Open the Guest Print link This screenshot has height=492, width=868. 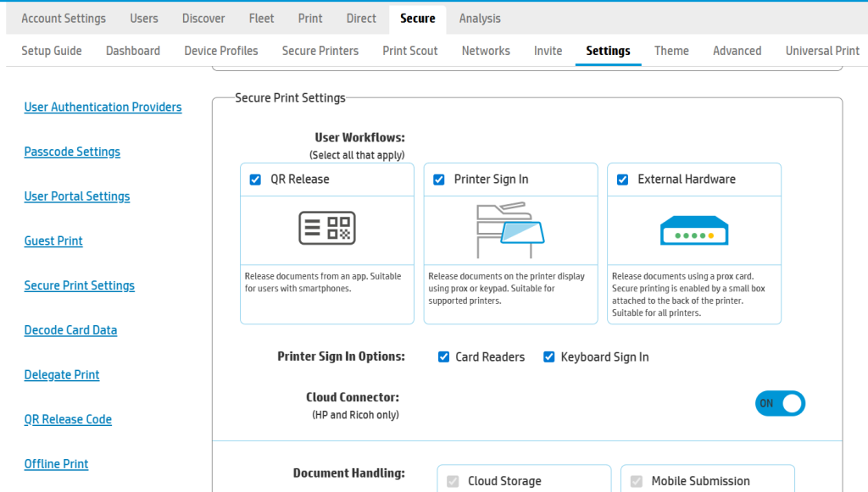click(53, 241)
